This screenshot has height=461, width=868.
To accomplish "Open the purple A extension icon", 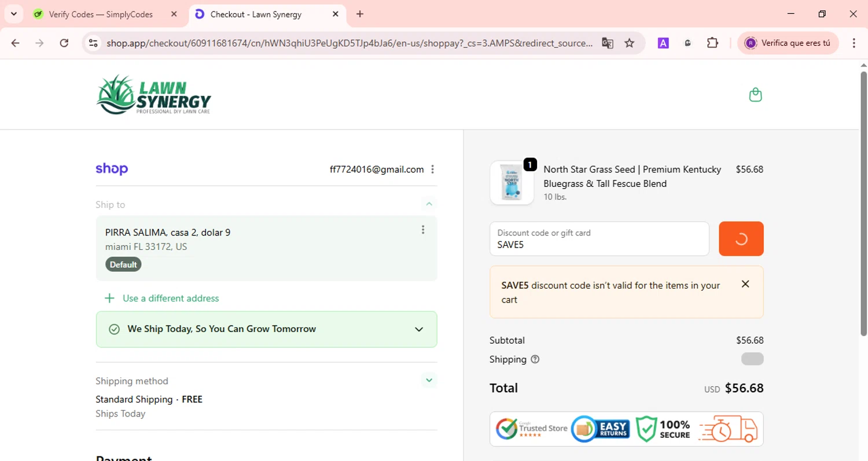I will pos(663,43).
